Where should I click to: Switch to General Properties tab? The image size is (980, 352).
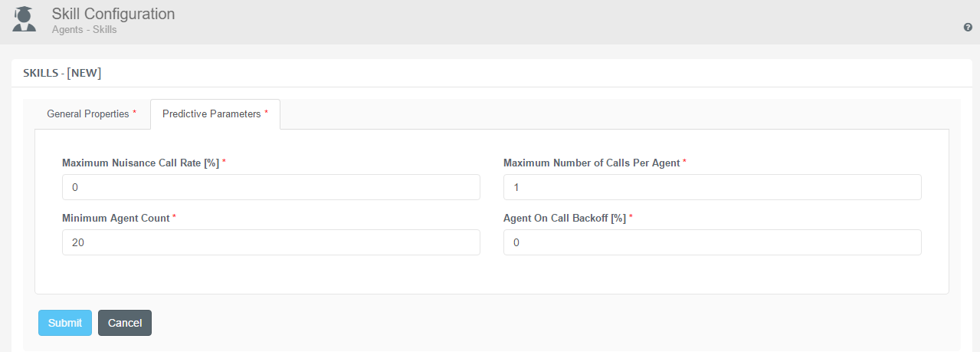(x=92, y=113)
